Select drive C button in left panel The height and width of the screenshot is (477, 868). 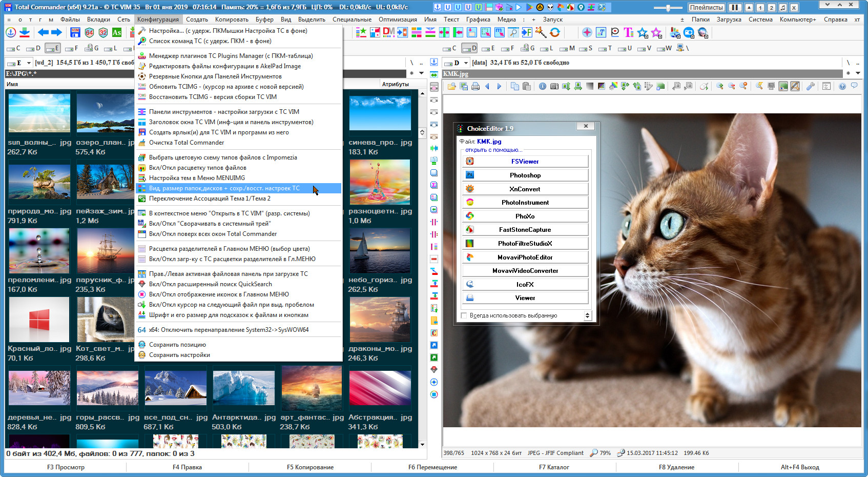14,48
